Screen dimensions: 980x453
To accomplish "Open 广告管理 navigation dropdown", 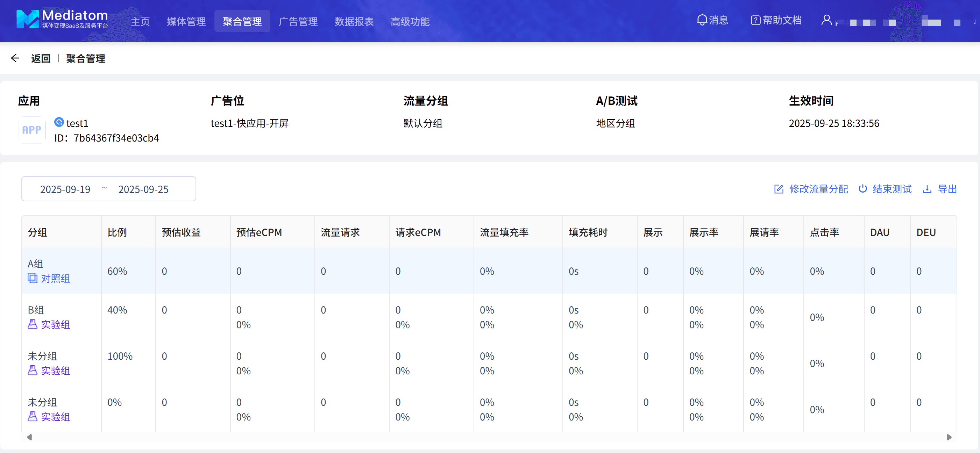I will 298,22.
